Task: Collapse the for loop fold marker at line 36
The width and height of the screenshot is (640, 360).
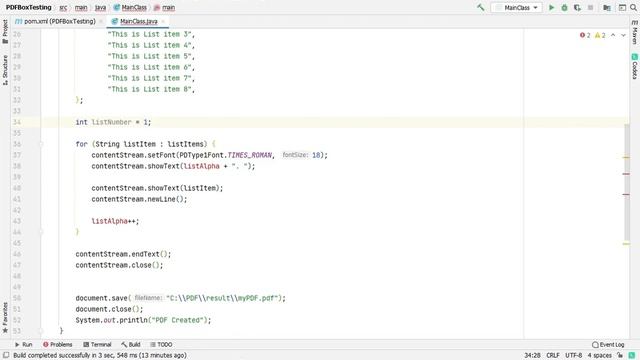Action: pyautogui.click(x=41, y=144)
